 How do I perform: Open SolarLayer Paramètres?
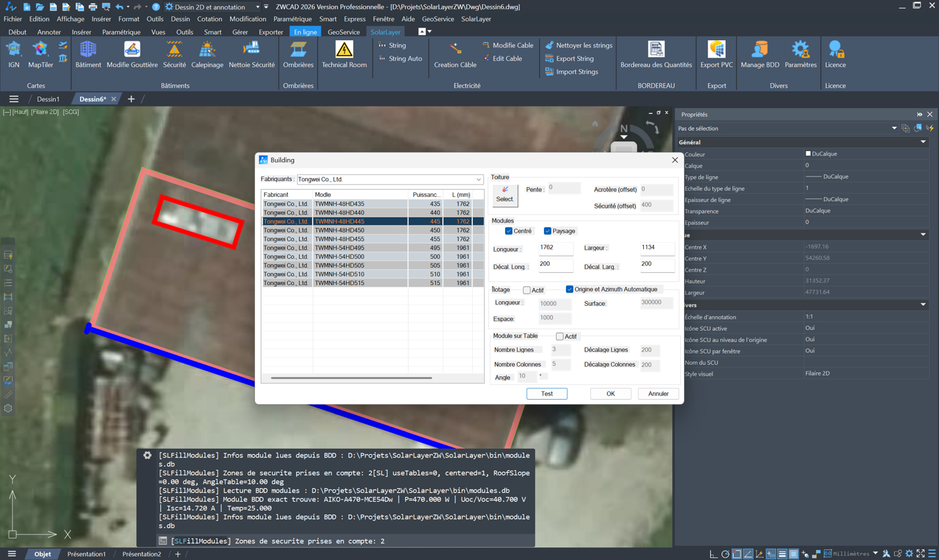pyautogui.click(x=801, y=54)
